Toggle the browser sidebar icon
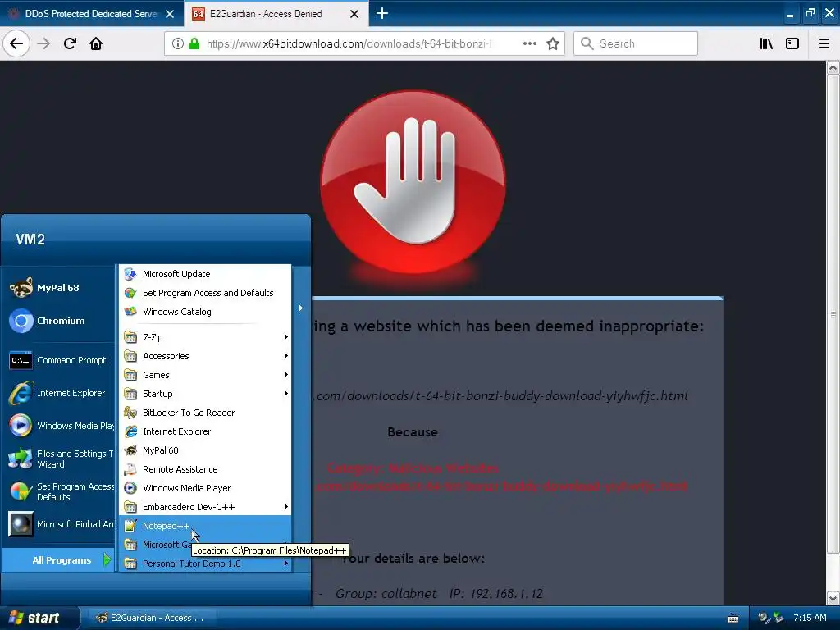The width and height of the screenshot is (840, 630). point(792,44)
